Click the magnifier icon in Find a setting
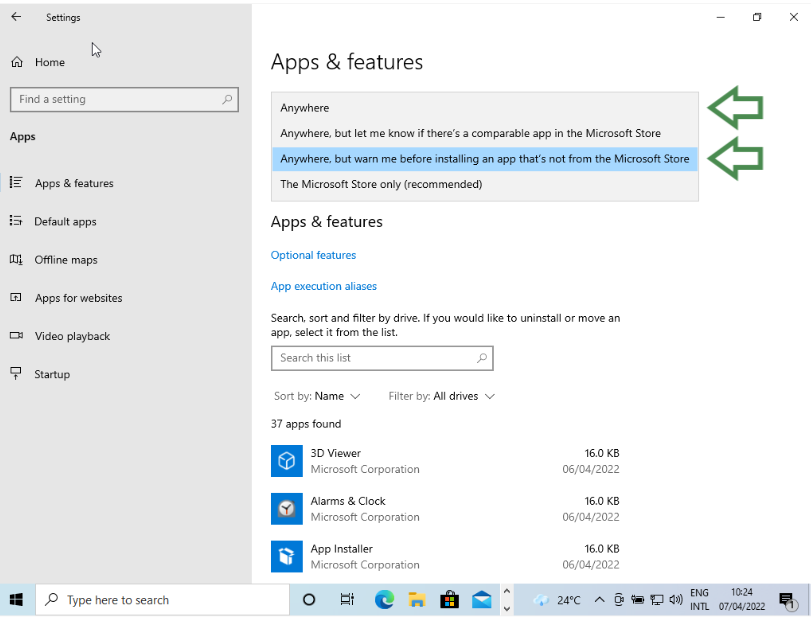This screenshot has width=811, height=618. coord(227,99)
